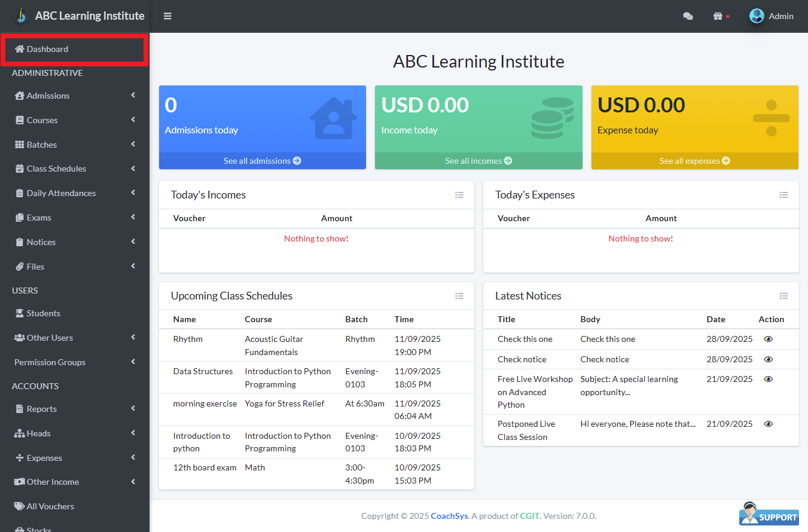Click the list icon in Today's Incomes
This screenshot has width=808, height=532.
pyautogui.click(x=459, y=195)
